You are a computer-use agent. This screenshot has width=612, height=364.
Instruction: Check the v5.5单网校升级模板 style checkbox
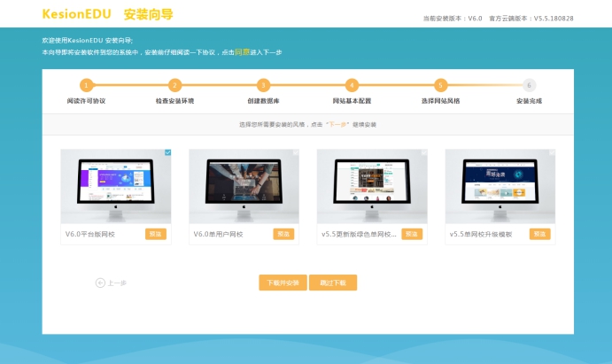[553, 152]
